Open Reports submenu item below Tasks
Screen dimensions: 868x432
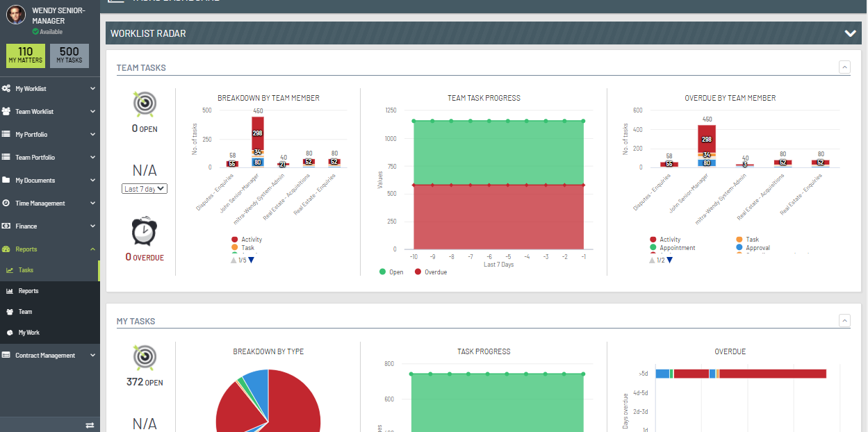click(x=50, y=291)
